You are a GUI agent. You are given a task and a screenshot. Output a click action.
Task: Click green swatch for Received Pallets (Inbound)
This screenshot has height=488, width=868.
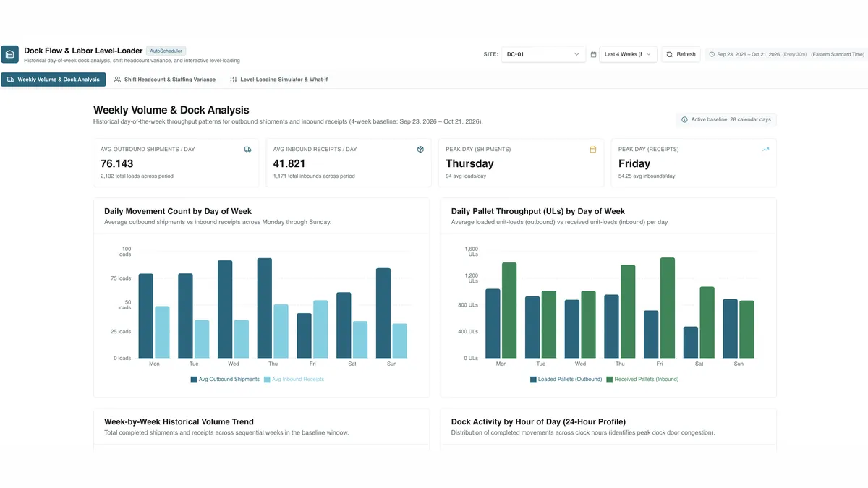(x=610, y=379)
